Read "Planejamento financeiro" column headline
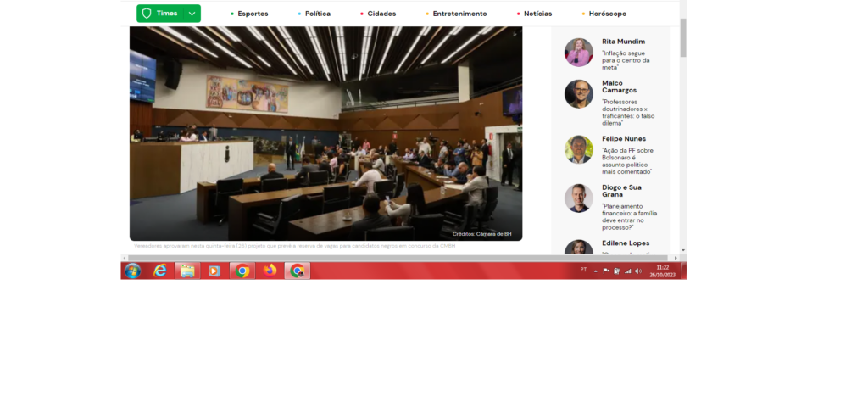 (x=630, y=216)
